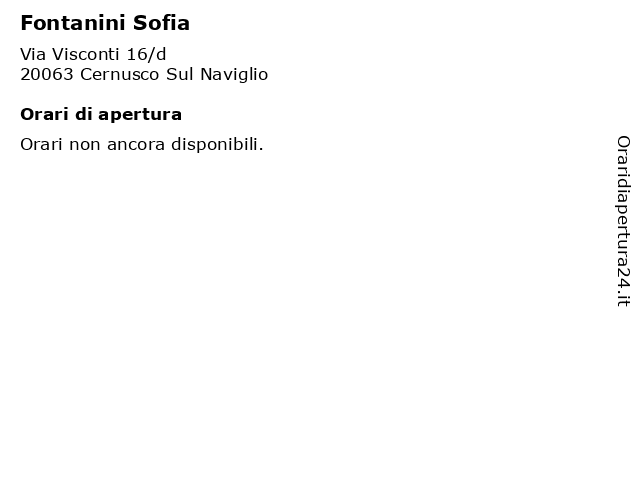This screenshot has height=480, width=640.
Task: Click the word Fontanini in the title
Action: point(73,23)
